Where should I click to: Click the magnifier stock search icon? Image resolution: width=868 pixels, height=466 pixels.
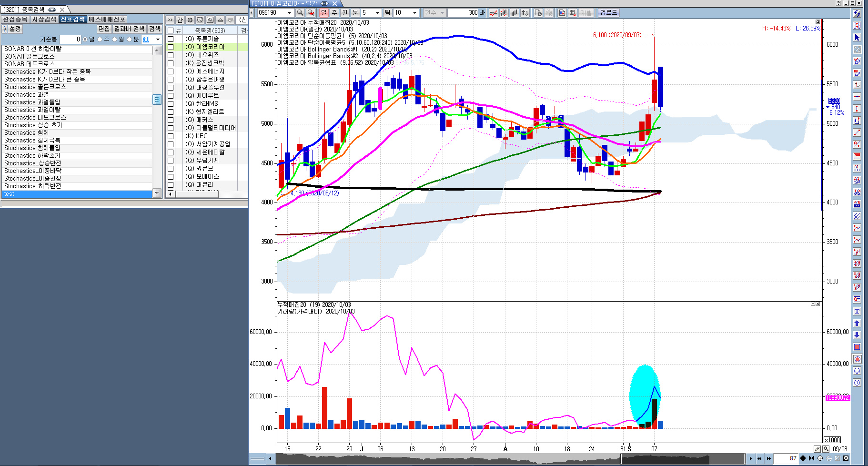click(x=300, y=13)
